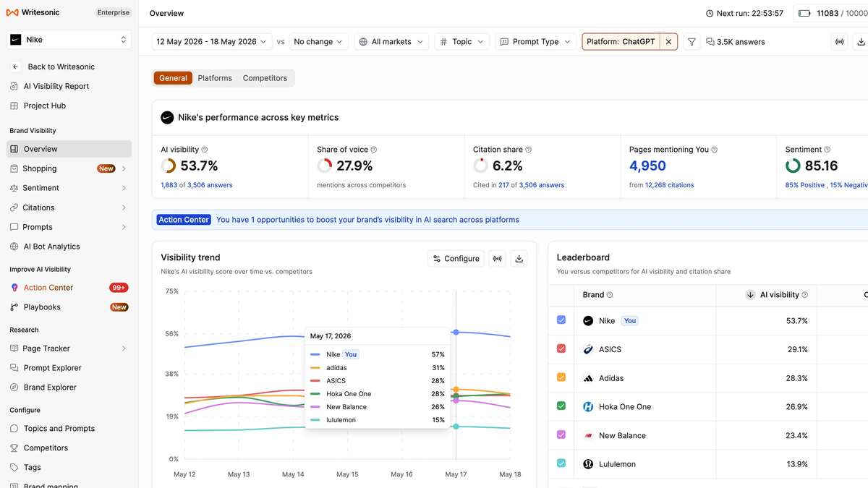Click the Page Tracker icon

point(14,348)
